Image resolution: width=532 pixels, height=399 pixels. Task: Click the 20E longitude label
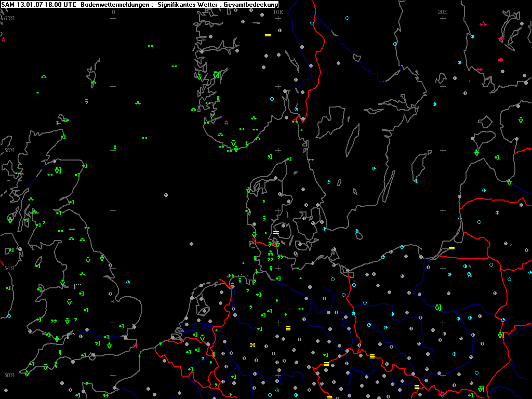(443, 11)
